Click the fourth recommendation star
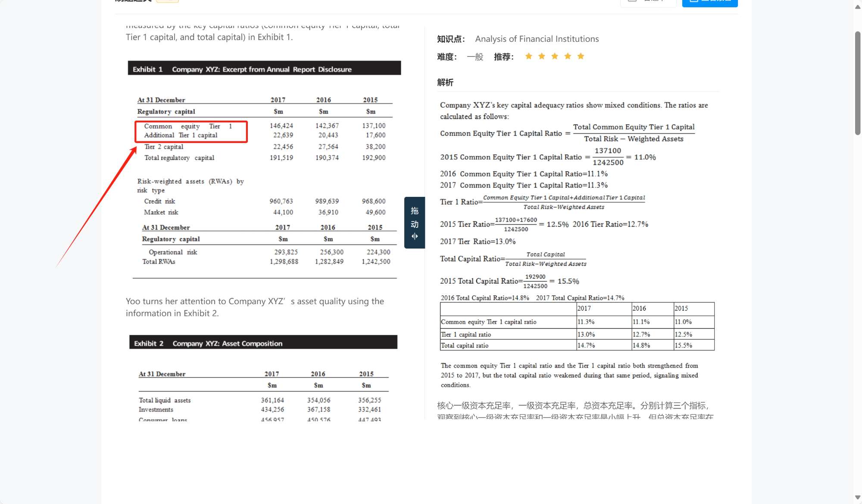 (568, 56)
